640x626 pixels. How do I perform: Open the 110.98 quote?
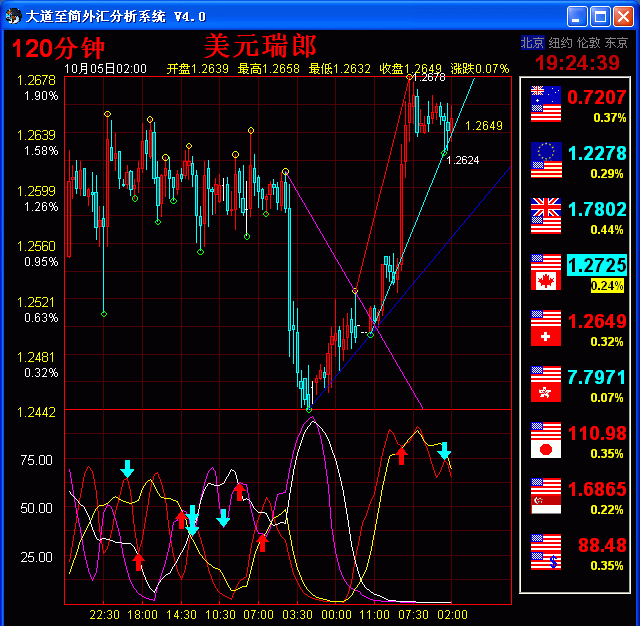(x=597, y=433)
